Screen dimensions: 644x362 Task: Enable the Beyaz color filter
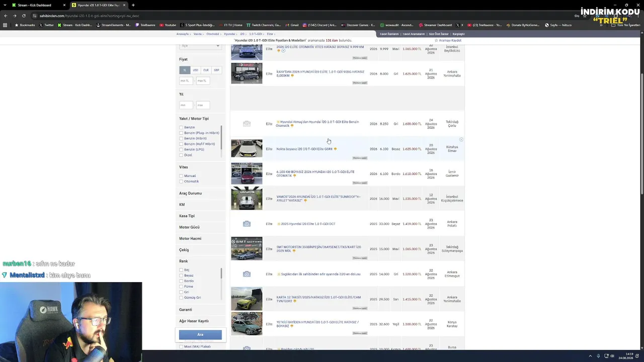(x=181, y=276)
